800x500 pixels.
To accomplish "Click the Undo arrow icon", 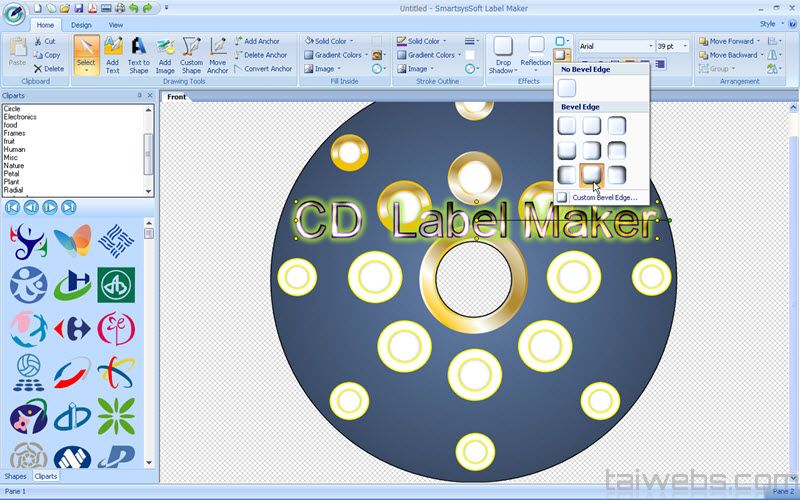I will 134,8.
